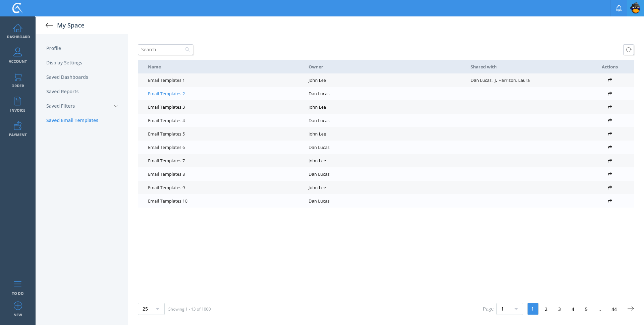Go to Account in the sidebar

[18, 52]
